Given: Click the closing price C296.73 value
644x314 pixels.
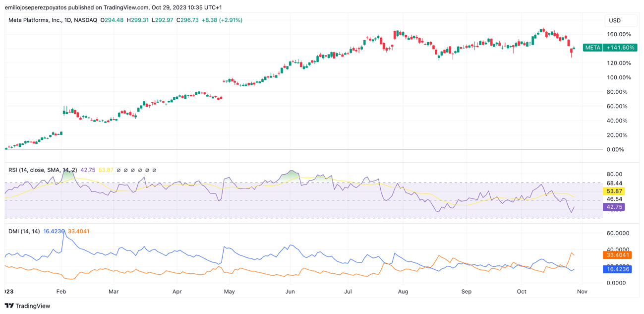Looking at the screenshot, I should (x=187, y=20).
